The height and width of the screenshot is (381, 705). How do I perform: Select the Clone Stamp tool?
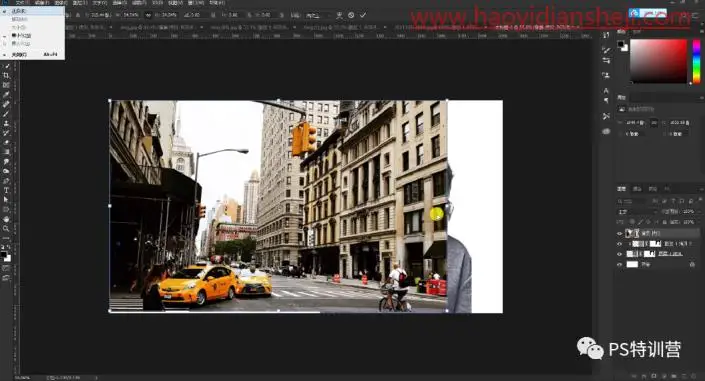point(7,123)
